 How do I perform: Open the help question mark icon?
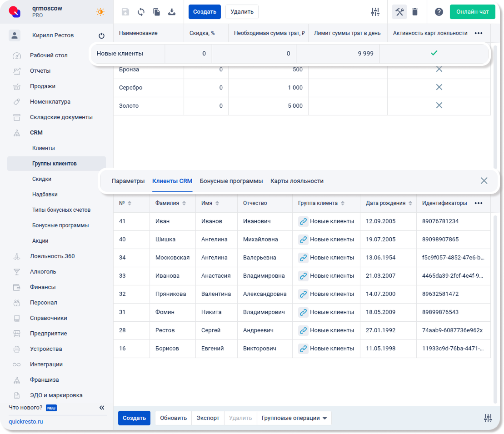coord(439,12)
